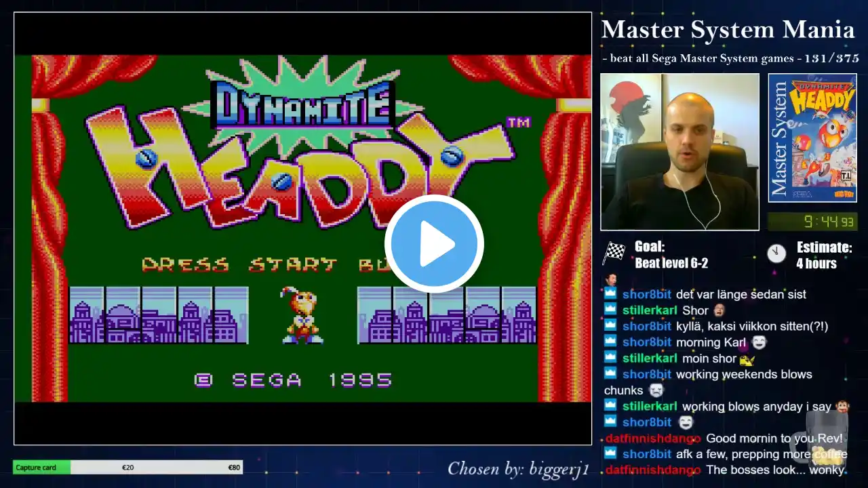Click the "beat all Sega Master System games" subtitle
The height and width of the screenshot is (488, 868).
701,58
